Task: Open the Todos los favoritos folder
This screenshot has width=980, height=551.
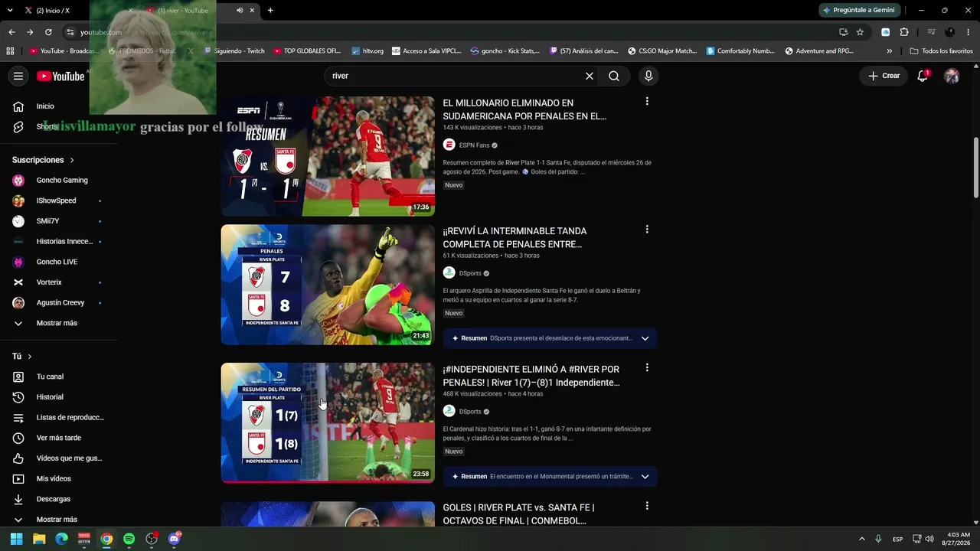Action: pos(942,51)
